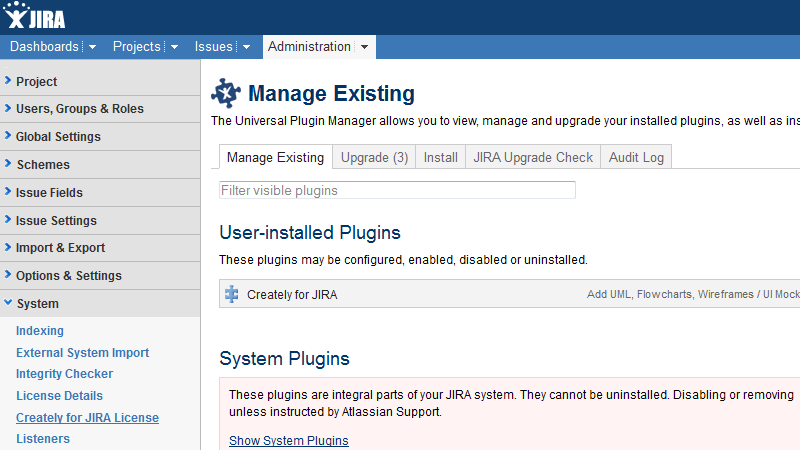Click the Manage Existing gear icon beside the heading
The height and width of the screenshot is (450, 800).
(226, 93)
